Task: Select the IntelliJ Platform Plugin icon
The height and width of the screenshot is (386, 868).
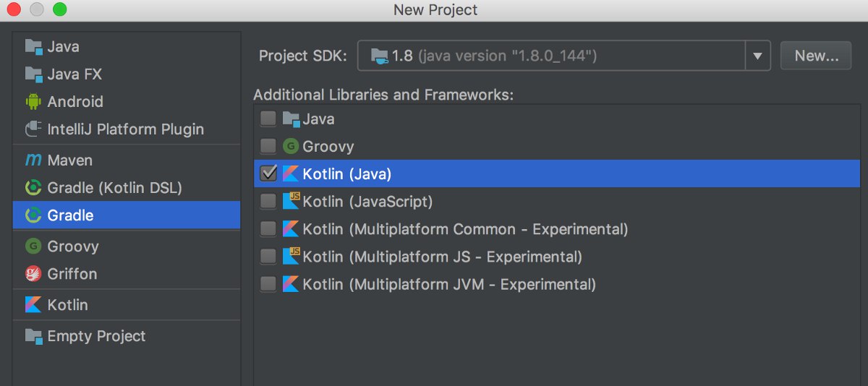Action: tap(33, 129)
